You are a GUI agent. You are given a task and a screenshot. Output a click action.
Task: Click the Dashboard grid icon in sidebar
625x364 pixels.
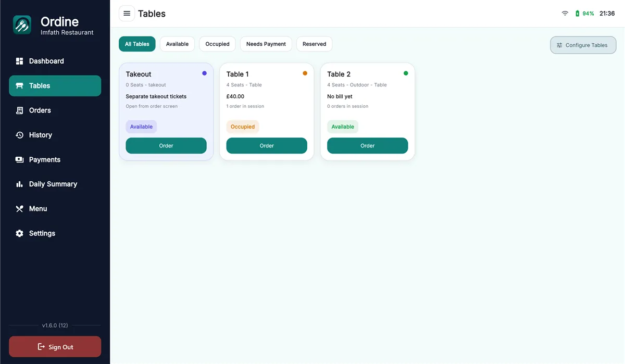[19, 61]
